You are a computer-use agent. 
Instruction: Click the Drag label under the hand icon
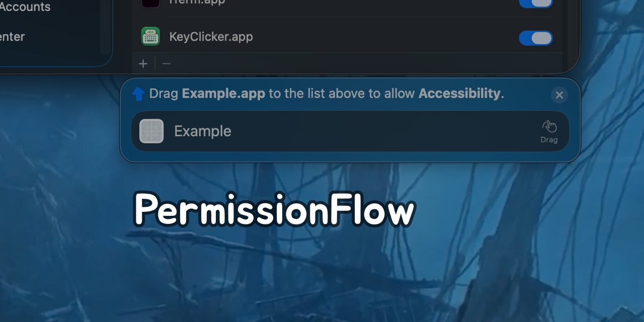(549, 140)
